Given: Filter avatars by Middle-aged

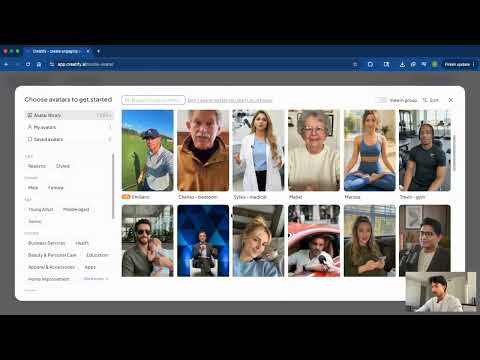Looking at the screenshot, I should [76, 209].
